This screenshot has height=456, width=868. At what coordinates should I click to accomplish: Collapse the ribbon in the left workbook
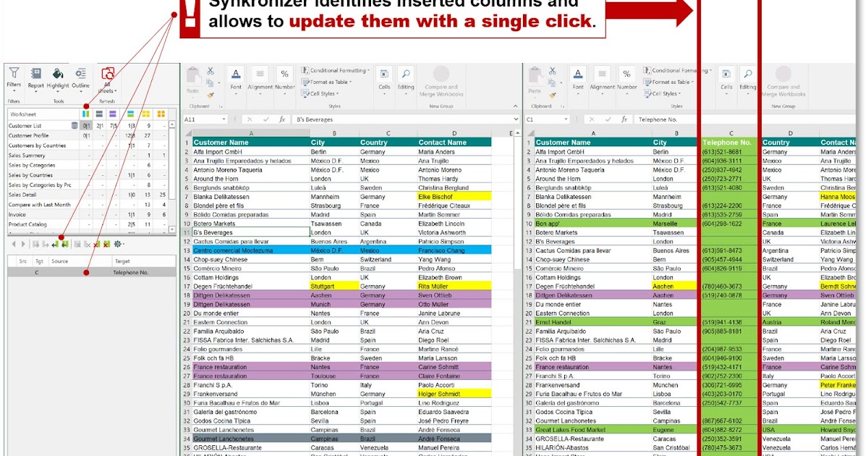[x=514, y=105]
